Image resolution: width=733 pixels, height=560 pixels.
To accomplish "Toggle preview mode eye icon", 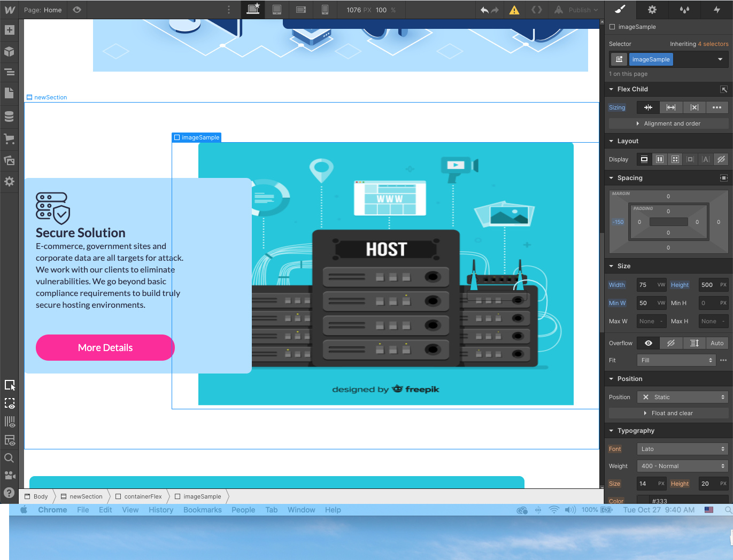I will pos(77,10).
